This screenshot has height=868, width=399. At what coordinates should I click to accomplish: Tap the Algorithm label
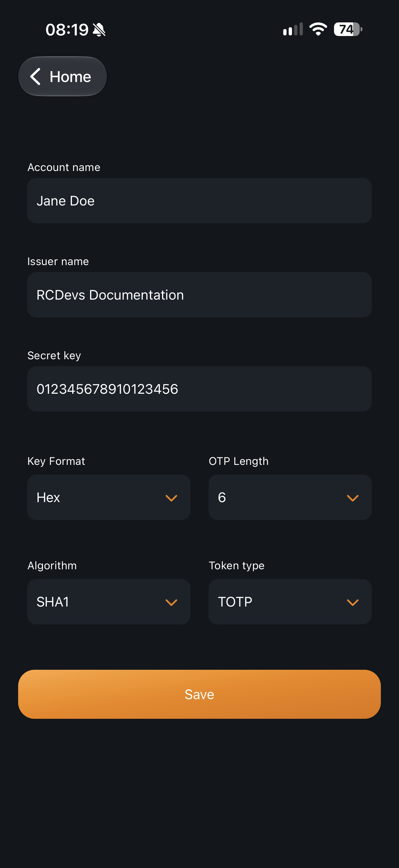tap(52, 565)
